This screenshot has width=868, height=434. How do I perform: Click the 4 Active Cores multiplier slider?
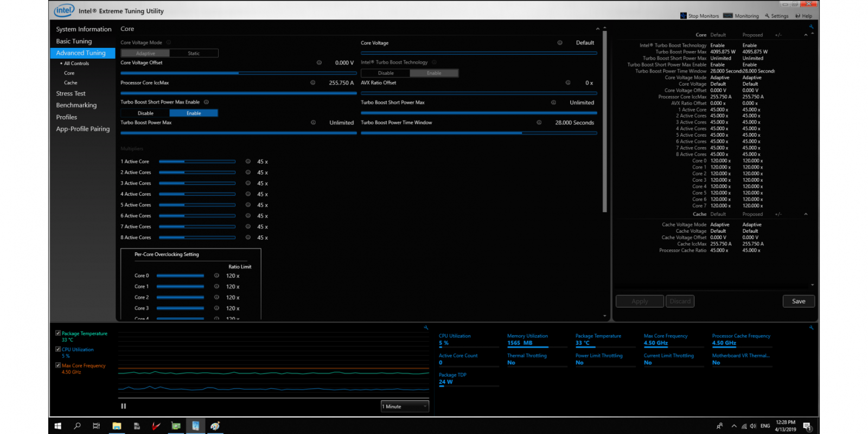[x=197, y=194]
